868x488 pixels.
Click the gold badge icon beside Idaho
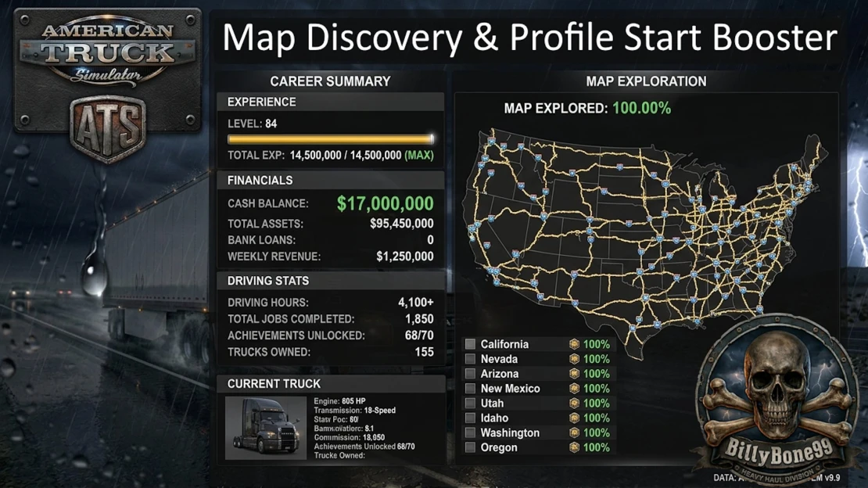coord(574,418)
